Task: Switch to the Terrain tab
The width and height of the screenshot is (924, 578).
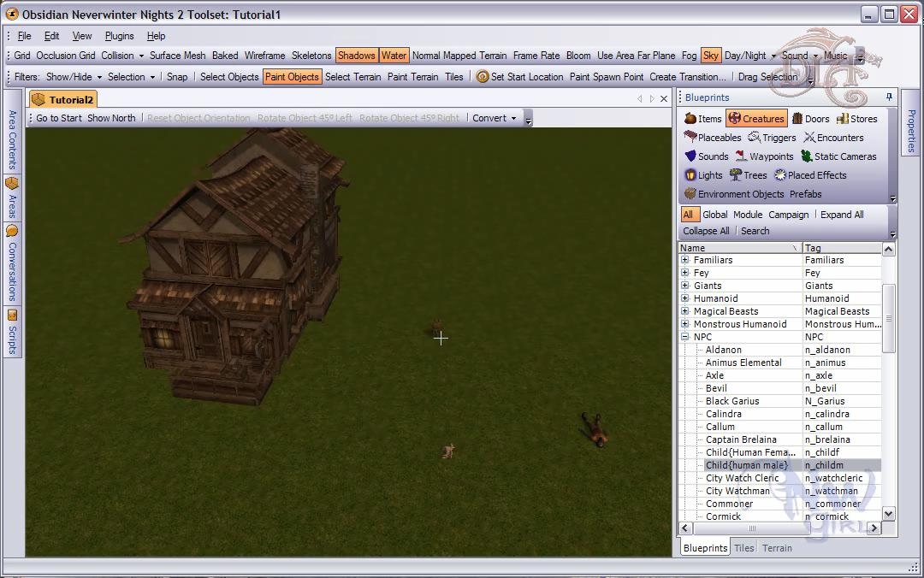Action: tap(777, 548)
